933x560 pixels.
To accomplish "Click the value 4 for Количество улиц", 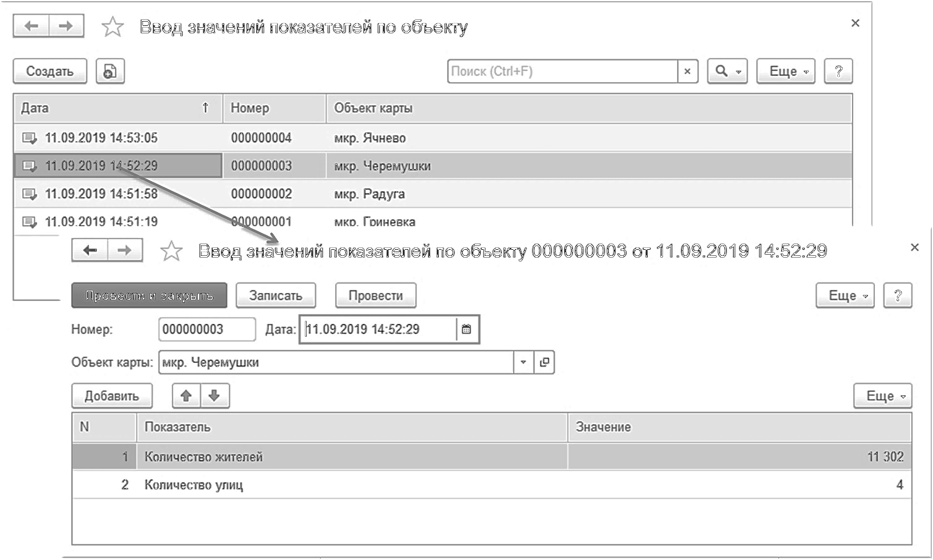I will [x=900, y=485].
